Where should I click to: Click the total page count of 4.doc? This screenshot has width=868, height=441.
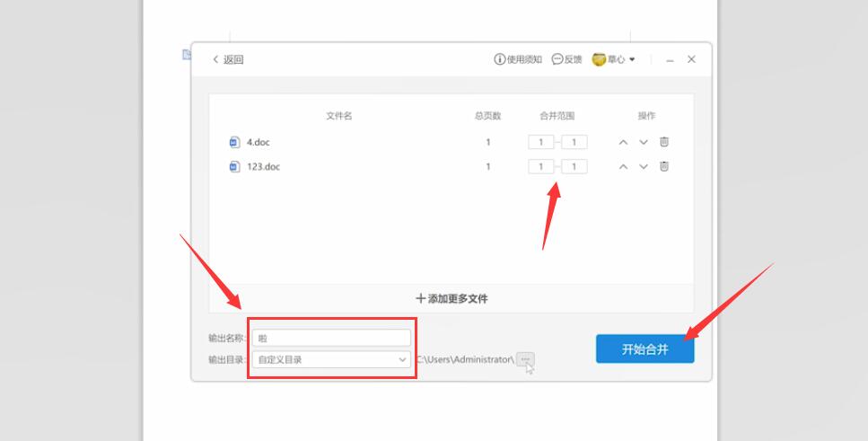point(487,143)
